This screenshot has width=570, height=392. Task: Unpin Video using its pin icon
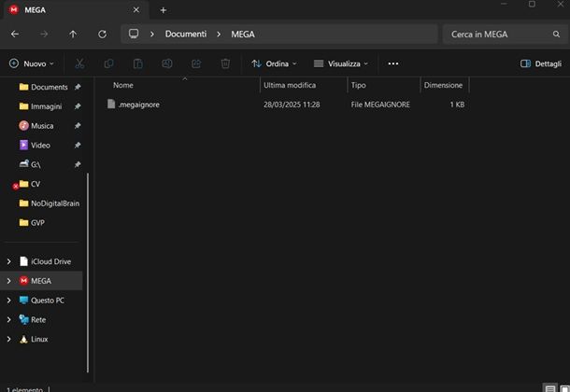(78, 146)
